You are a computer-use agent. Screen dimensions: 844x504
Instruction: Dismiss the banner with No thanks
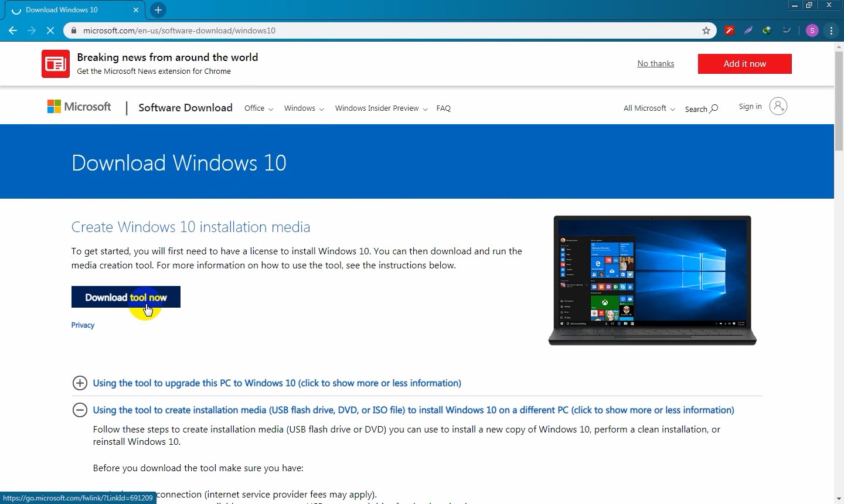655,63
